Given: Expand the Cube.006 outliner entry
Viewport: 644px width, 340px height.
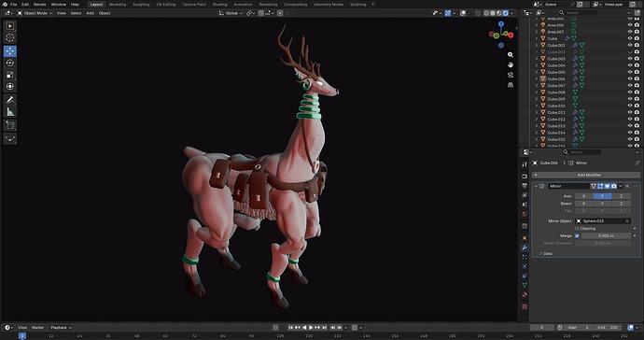Looking at the screenshot, I should click(537, 79).
